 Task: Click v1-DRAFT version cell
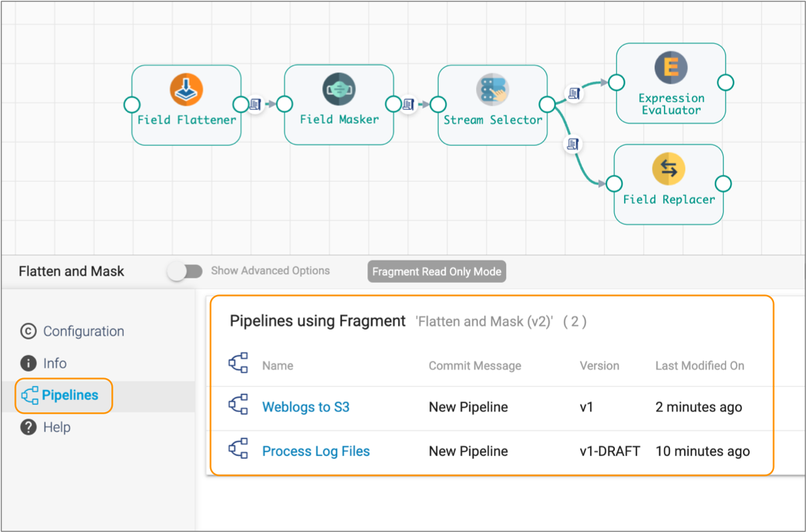click(610, 452)
